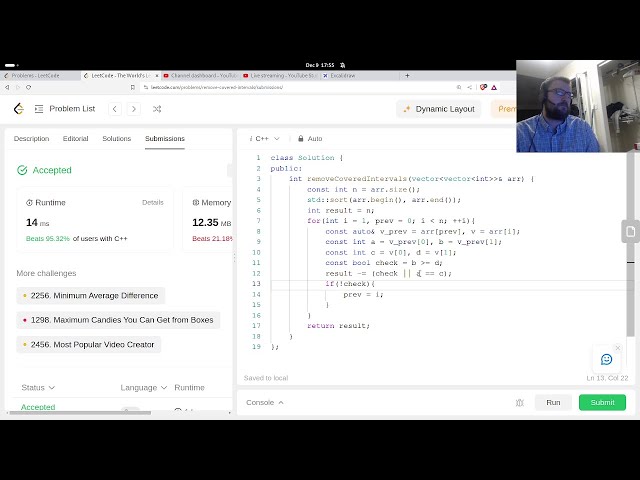
Task: Open 1298. Maximum Candies You Can Get from Boxes
Action: coord(118,320)
